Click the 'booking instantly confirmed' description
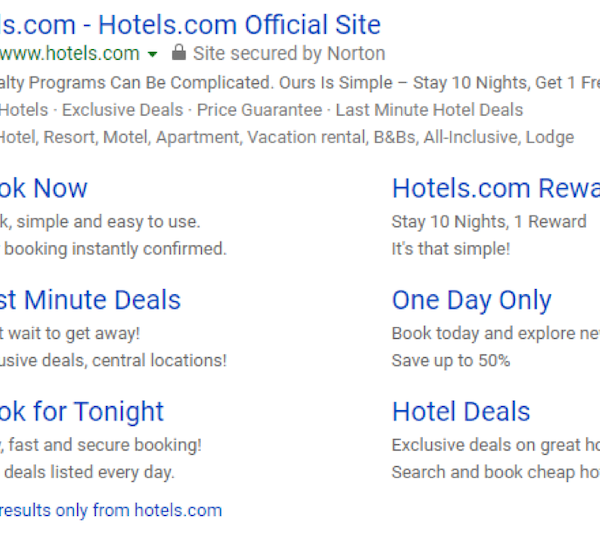The width and height of the screenshot is (600, 539). [115, 249]
